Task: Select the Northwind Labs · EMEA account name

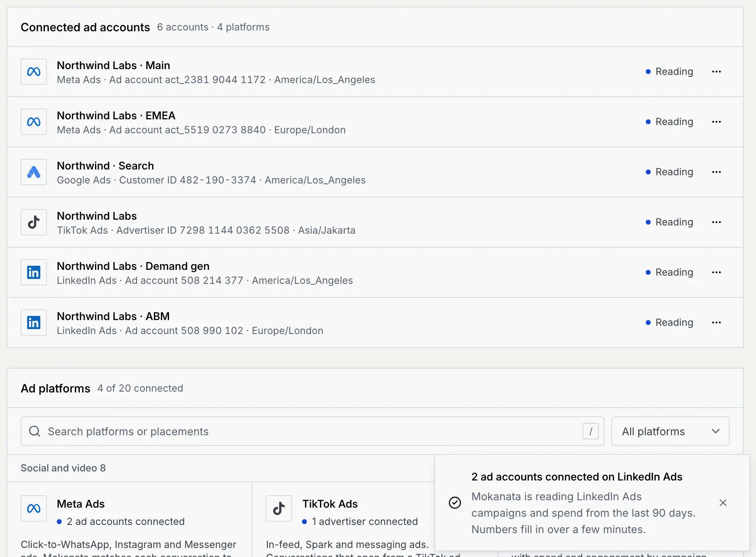Action: [x=116, y=116]
